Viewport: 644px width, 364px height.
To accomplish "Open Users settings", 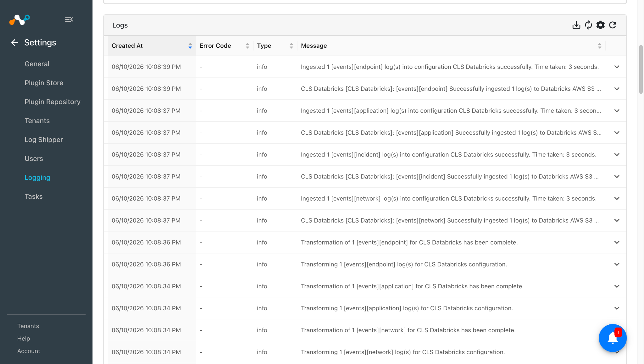I will pos(34,159).
